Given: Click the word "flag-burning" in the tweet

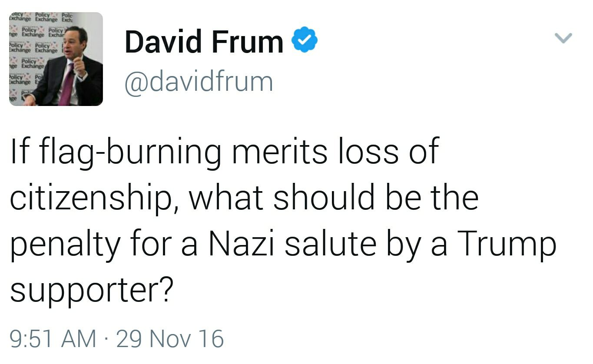Looking at the screenshot, I should point(128,153).
